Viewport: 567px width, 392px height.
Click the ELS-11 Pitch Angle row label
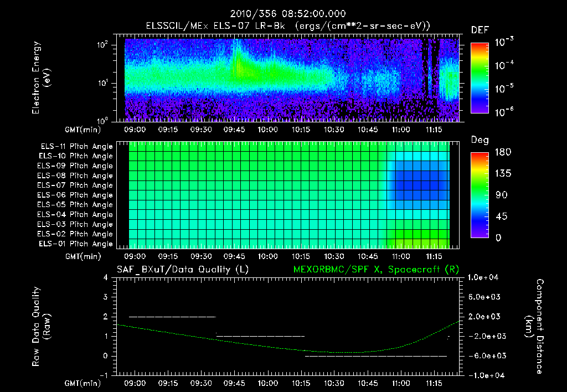[x=76, y=147]
